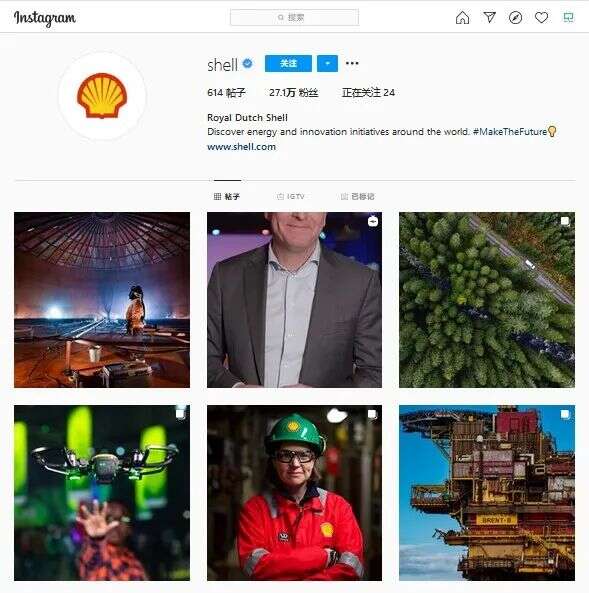This screenshot has width=589, height=593.
Task: Switch to the tagged photos tab
Action: click(357, 196)
